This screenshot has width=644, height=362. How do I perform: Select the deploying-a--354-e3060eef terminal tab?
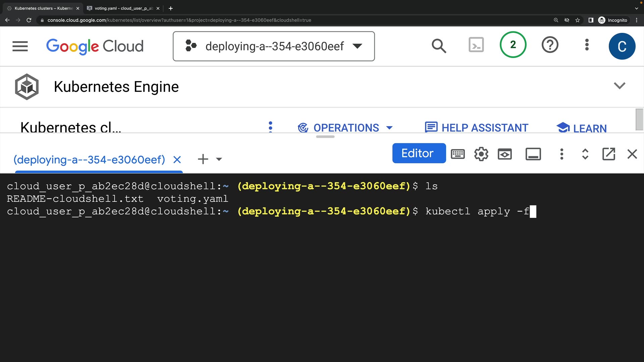[89, 160]
